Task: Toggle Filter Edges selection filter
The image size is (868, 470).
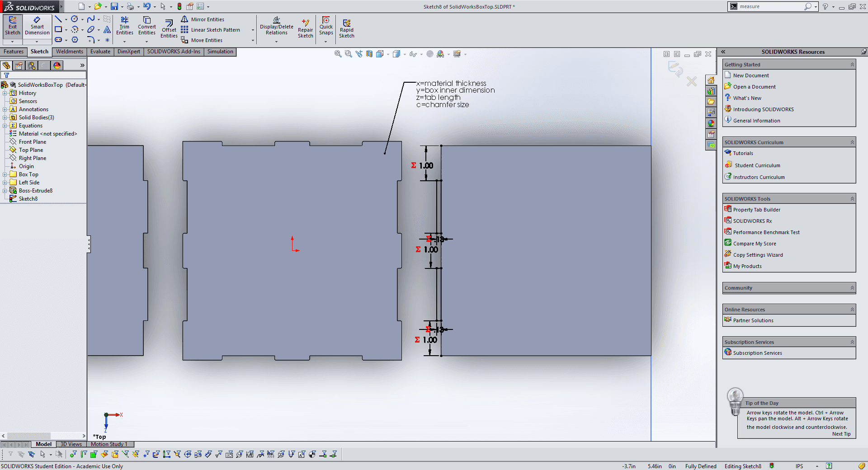Action: (x=84, y=454)
